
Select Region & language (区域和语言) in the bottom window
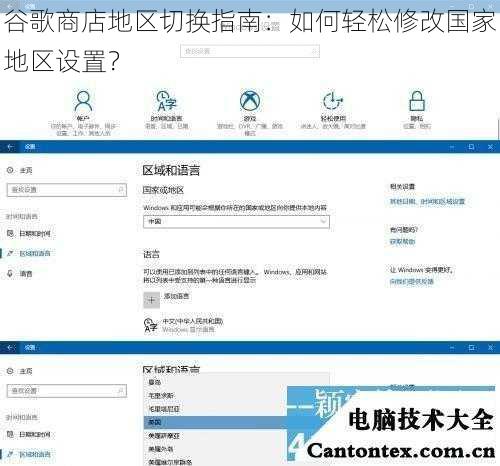tap(29, 454)
